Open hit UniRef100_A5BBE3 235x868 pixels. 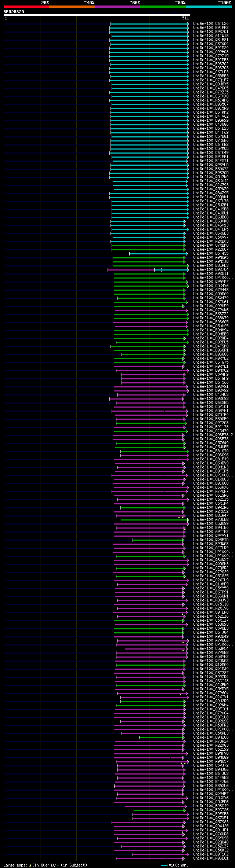pyautogui.click(x=211, y=76)
